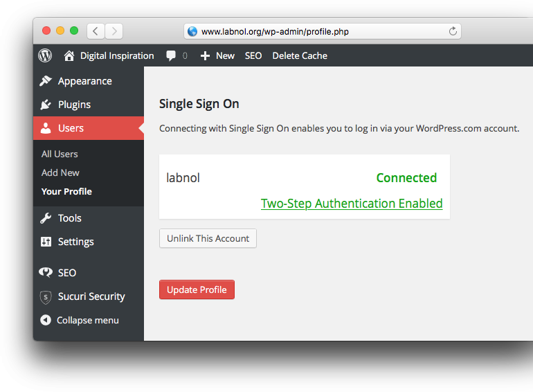Click Delete Cache in admin bar
Screen dimensions: 533x392
[300, 56]
